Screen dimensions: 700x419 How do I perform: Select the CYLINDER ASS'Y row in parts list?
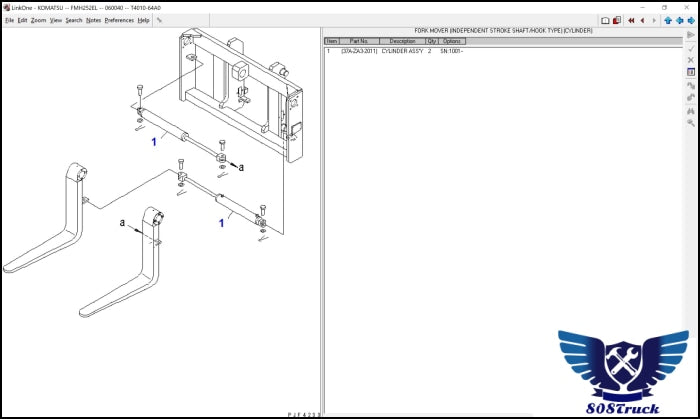click(x=398, y=51)
